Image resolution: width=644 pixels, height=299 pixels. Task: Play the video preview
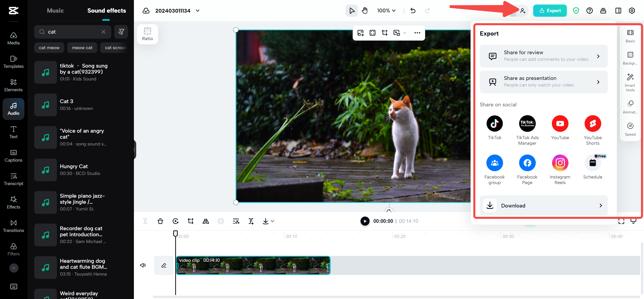click(365, 221)
